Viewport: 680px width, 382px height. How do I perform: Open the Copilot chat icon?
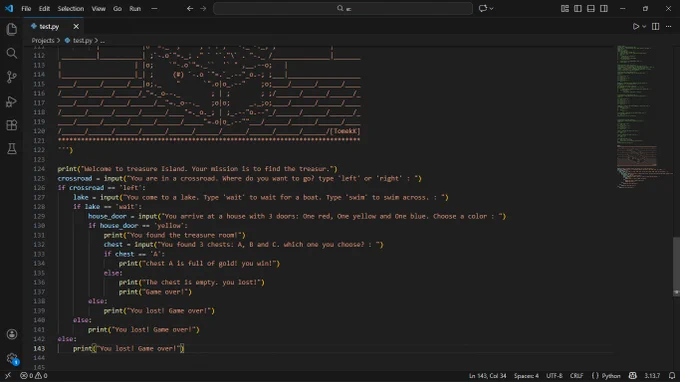click(x=483, y=8)
